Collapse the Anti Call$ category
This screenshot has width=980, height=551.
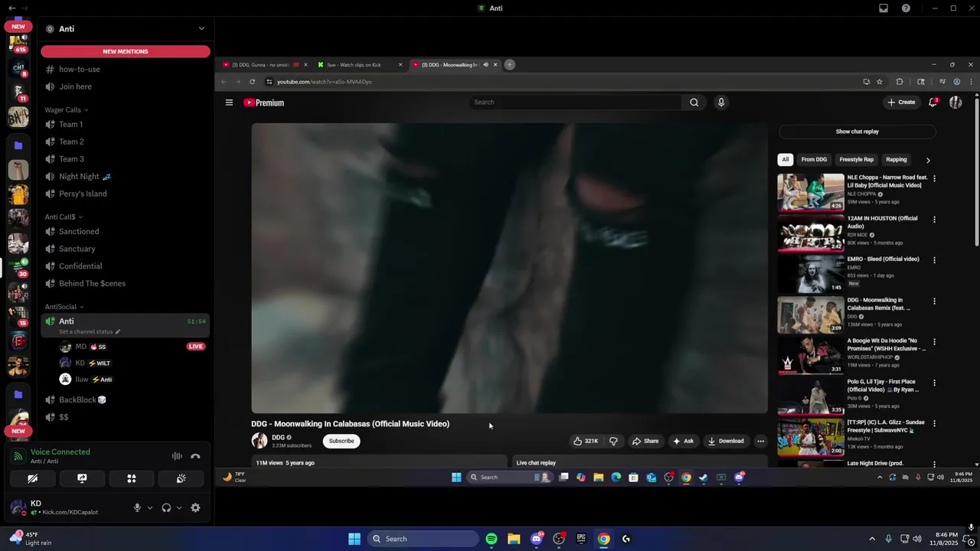(64, 217)
